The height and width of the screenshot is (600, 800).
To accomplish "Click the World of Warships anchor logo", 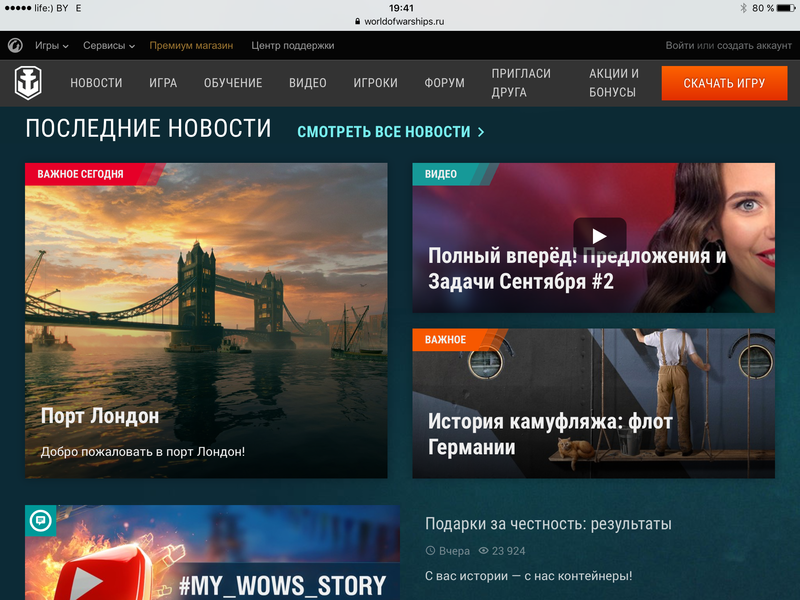I will [28, 83].
